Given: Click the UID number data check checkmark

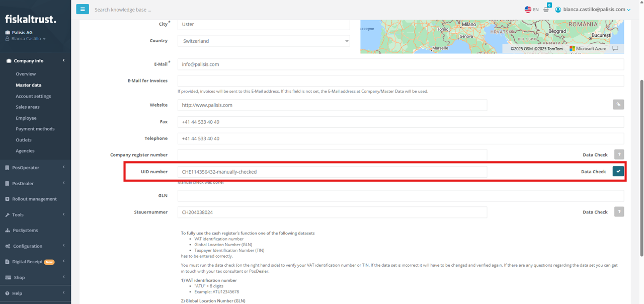Looking at the screenshot, I should pyautogui.click(x=618, y=171).
